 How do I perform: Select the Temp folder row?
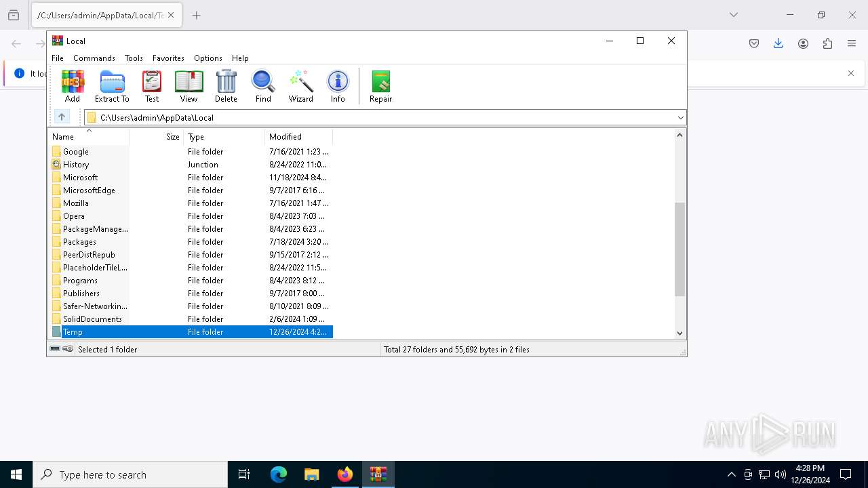coord(192,332)
